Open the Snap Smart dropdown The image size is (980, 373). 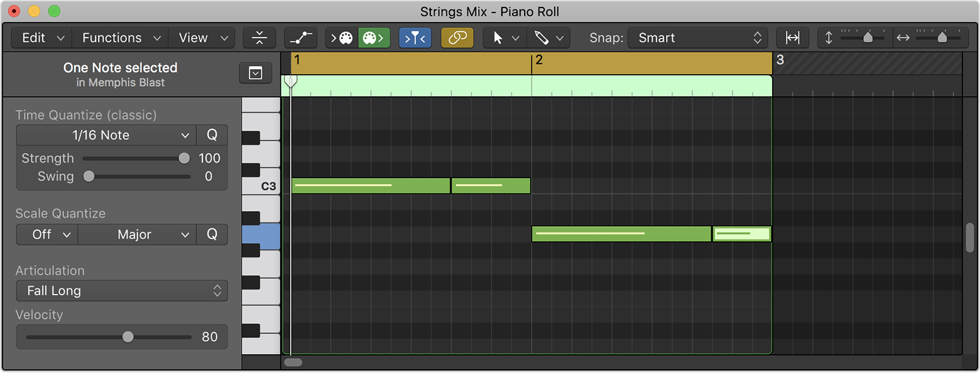point(697,38)
